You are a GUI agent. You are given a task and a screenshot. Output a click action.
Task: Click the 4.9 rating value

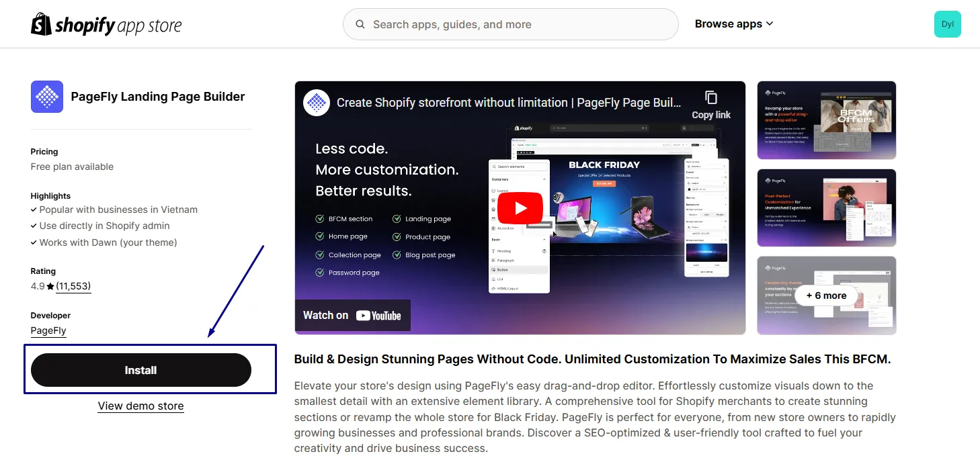tap(38, 286)
